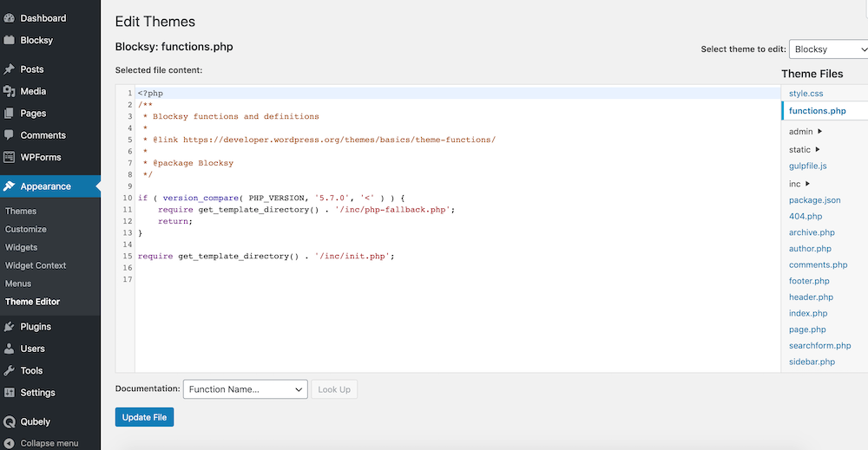Open Pages menu item
Screen dimensions: 868x450
coord(33,114)
